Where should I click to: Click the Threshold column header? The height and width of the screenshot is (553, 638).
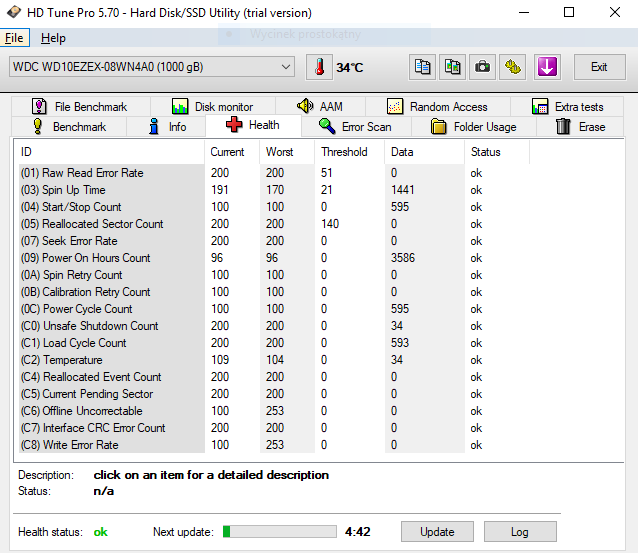point(350,152)
